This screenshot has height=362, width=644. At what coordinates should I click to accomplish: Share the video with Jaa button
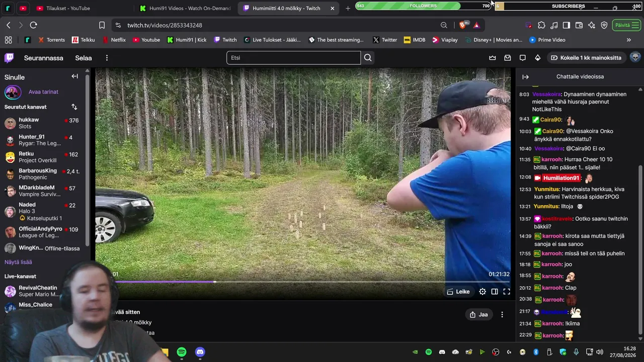tap(478, 315)
